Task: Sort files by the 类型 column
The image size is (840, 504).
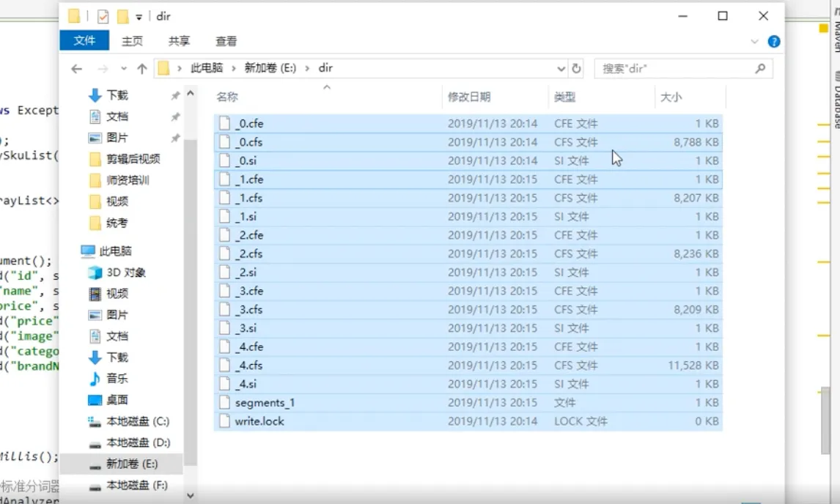Action: point(564,97)
